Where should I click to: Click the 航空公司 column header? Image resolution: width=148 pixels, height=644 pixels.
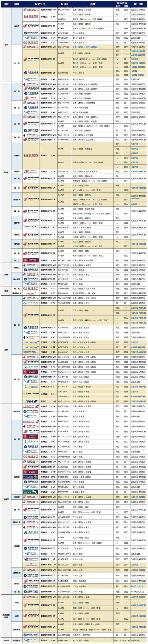40,4
